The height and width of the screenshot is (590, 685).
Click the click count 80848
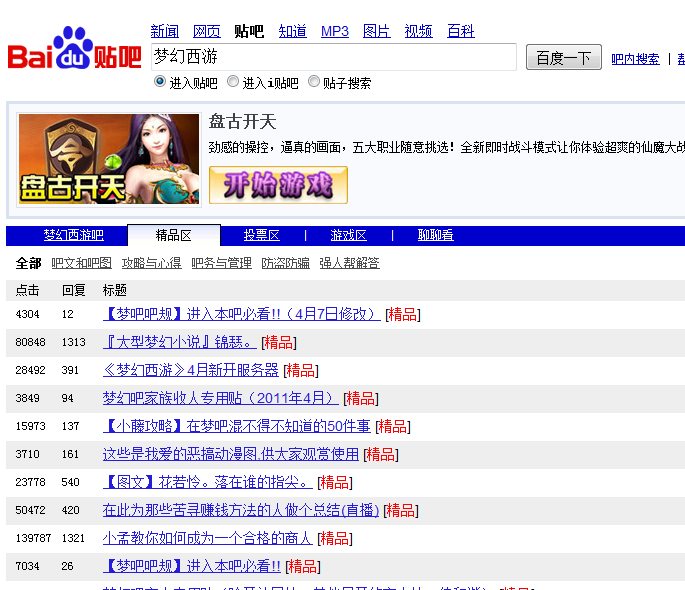[30, 342]
